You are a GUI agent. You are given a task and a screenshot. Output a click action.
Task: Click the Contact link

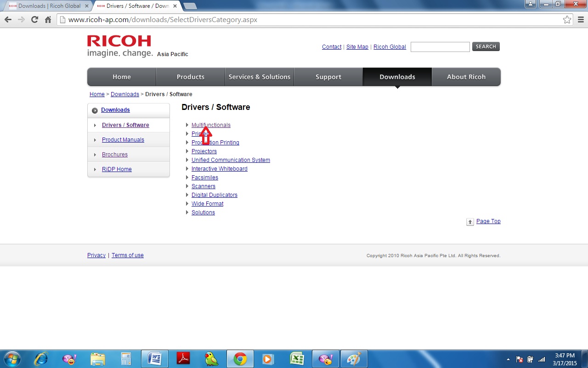pos(332,47)
